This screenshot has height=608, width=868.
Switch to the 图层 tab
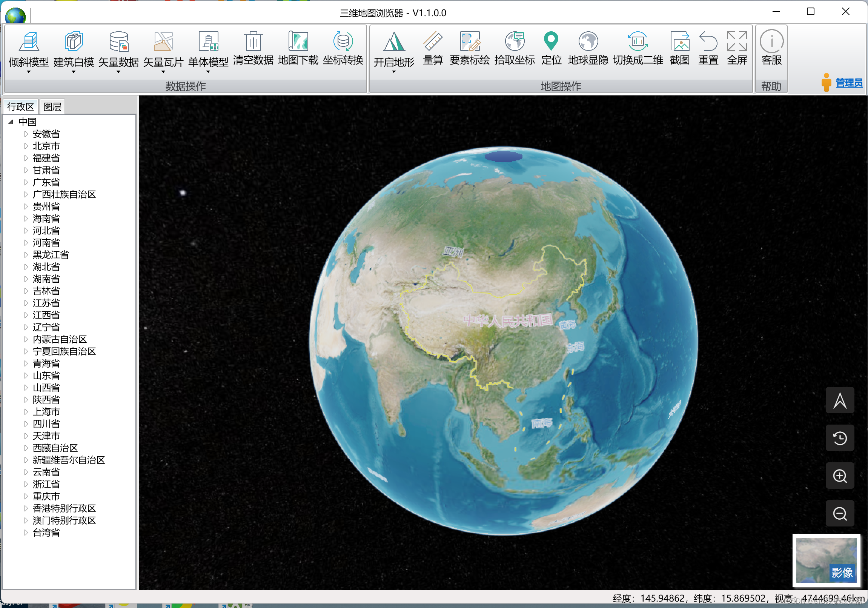pos(52,107)
